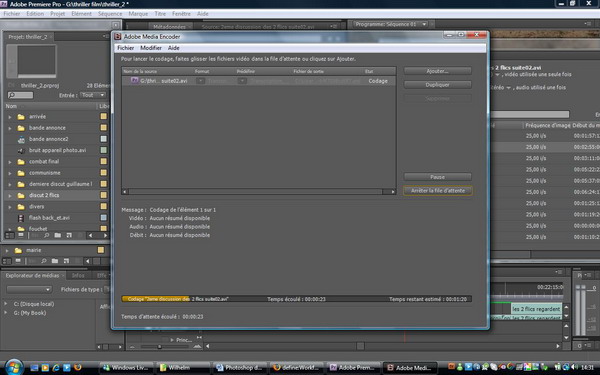600x375 pixels.
Task: Click queue scrollbar right arrow
Action: click(393, 191)
